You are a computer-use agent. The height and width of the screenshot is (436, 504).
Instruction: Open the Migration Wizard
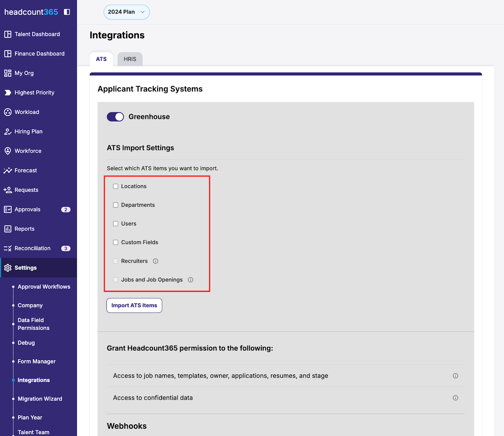40,399
